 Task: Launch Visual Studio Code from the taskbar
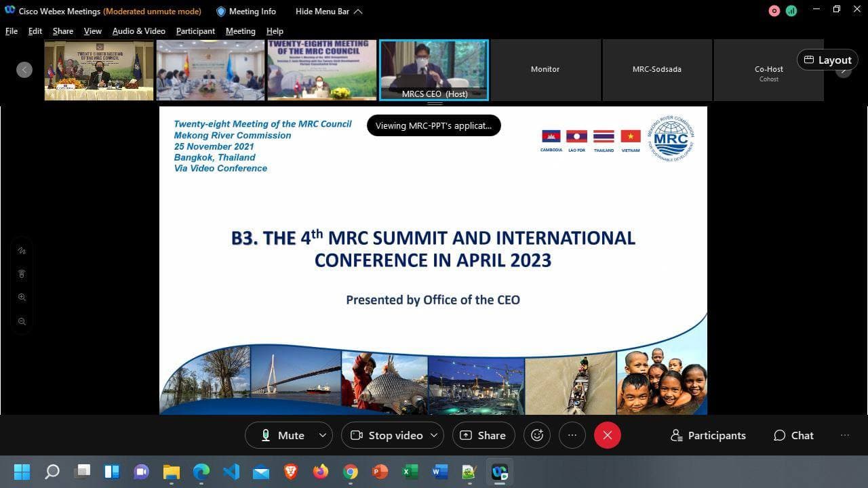(x=231, y=471)
